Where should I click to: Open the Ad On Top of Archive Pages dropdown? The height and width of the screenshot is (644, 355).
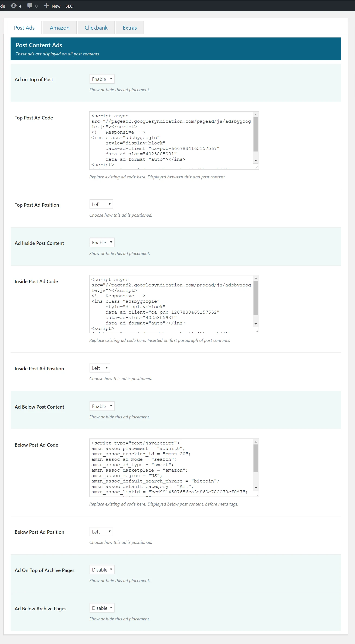coord(102,570)
